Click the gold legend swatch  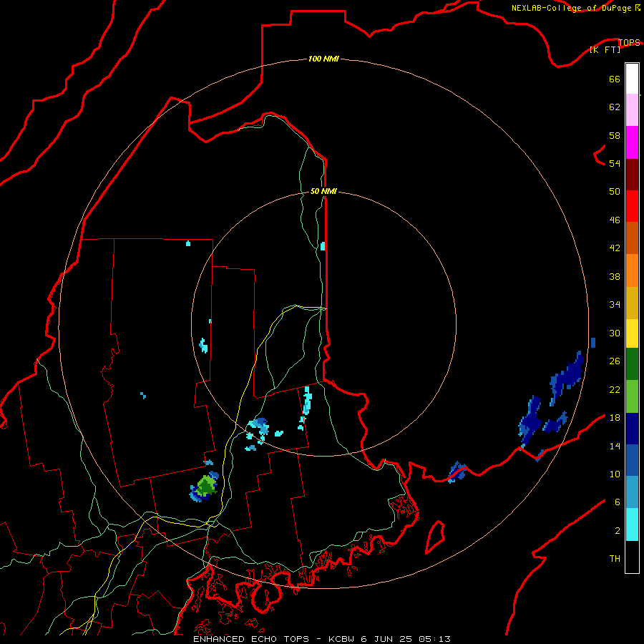(632, 303)
